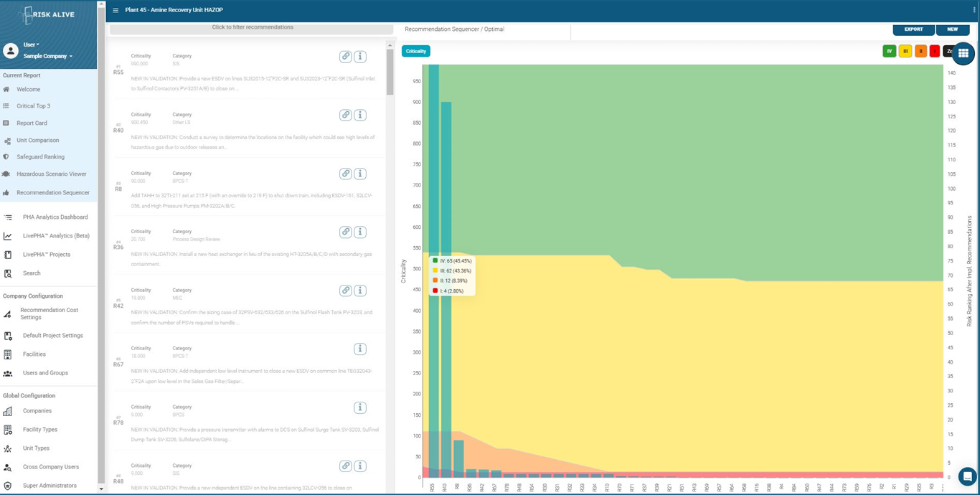The height and width of the screenshot is (495, 980).
Task: Expand the Sample Company dropdown
Action: coord(48,56)
